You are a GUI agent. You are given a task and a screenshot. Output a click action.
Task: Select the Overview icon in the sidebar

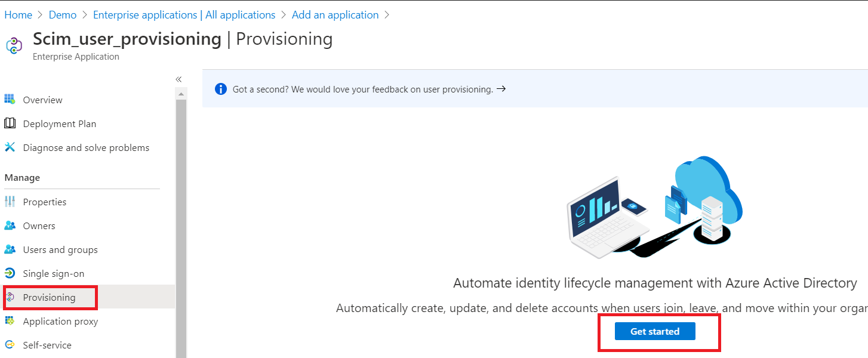10,100
